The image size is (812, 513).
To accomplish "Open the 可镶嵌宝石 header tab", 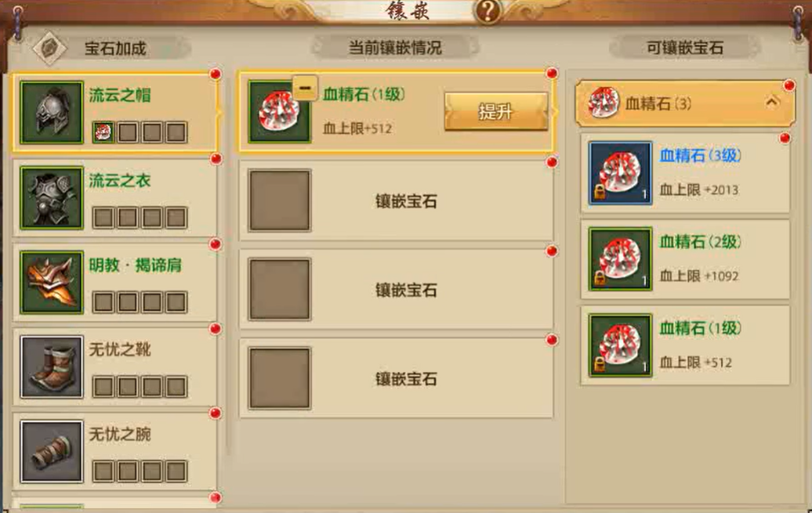I will click(x=684, y=48).
